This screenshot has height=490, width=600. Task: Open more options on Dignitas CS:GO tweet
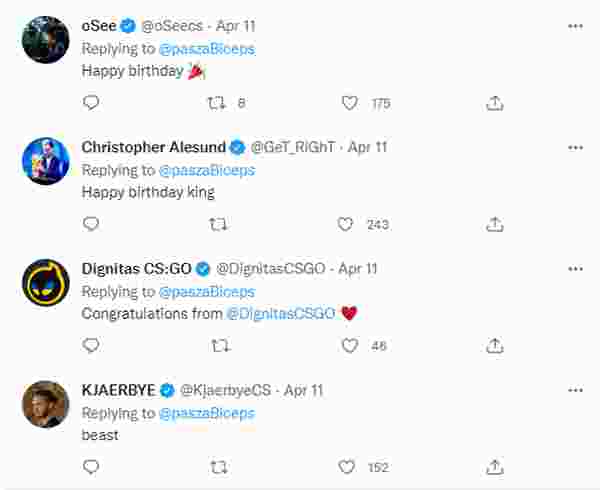[x=575, y=269]
